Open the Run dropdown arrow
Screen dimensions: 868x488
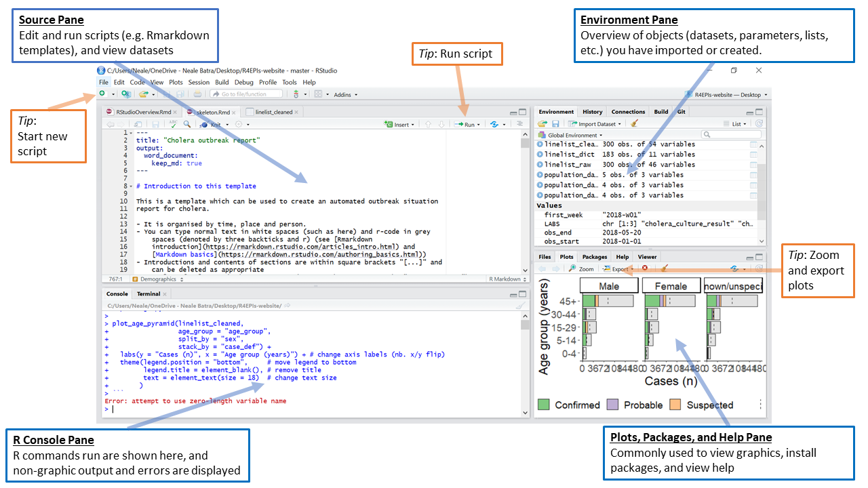click(479, 125)
